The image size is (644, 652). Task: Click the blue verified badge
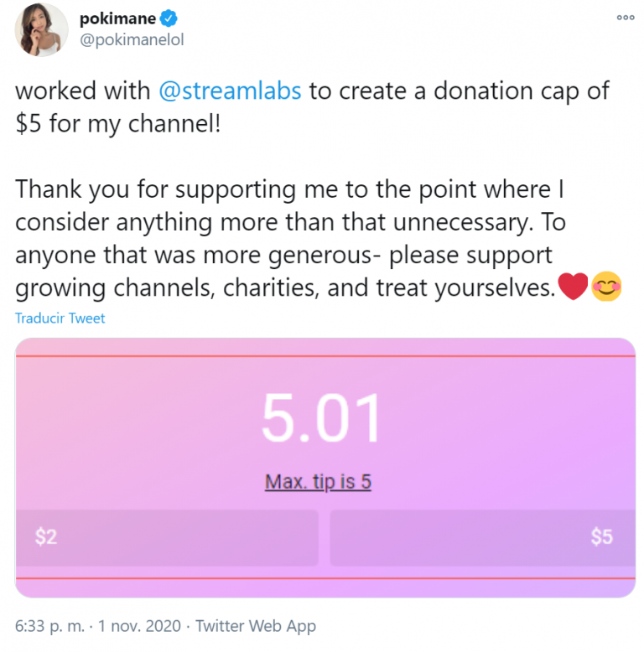click(171, 20)
